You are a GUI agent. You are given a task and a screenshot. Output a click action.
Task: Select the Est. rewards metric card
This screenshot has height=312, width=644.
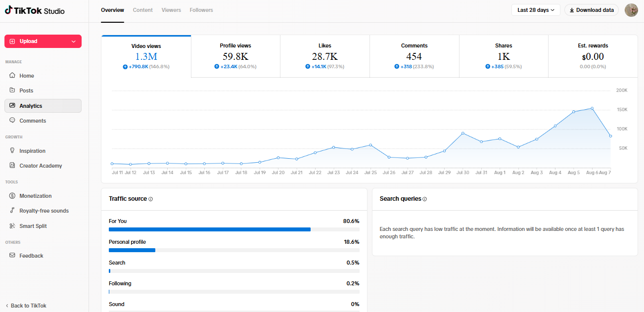click(x=593, y=56)
